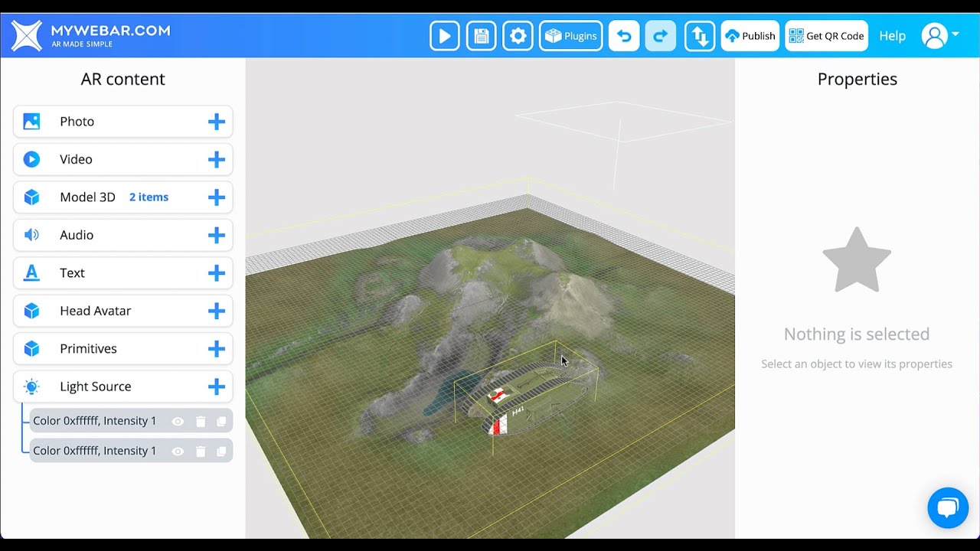Screen dimensions: 980x551
Task: Open the chat support bubble
Action: click(x=948, y=507)
